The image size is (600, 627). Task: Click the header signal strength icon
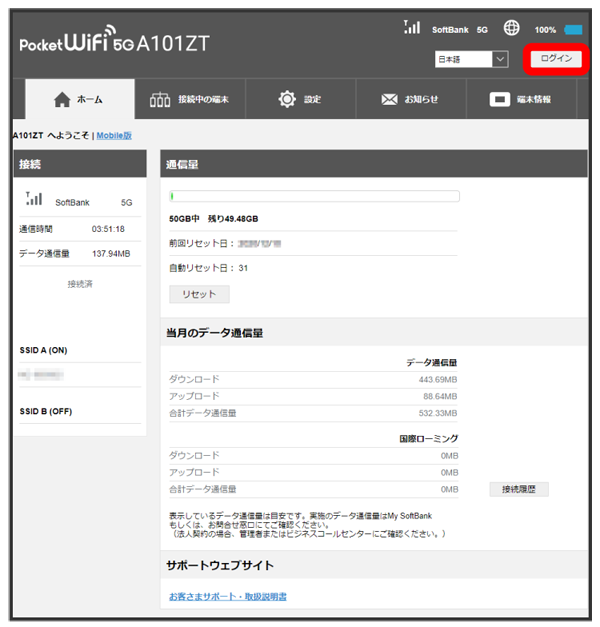click(x=411, y=28)
